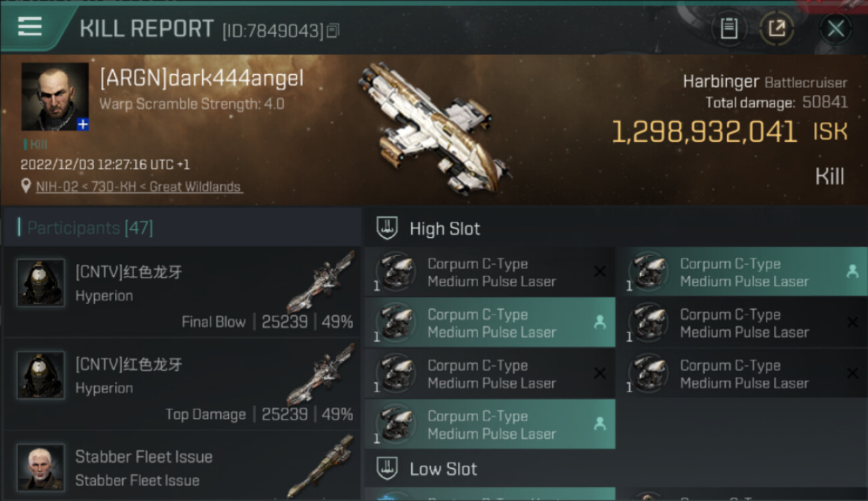The height and width of the screenshot is (501, 868).
Task: Select the Top Damage Hyperion participant entry
Action: click(182, 384)
